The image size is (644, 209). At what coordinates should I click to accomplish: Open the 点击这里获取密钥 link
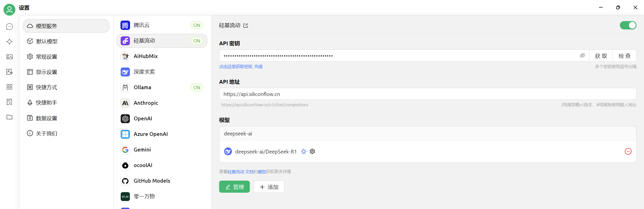[236, 67]
